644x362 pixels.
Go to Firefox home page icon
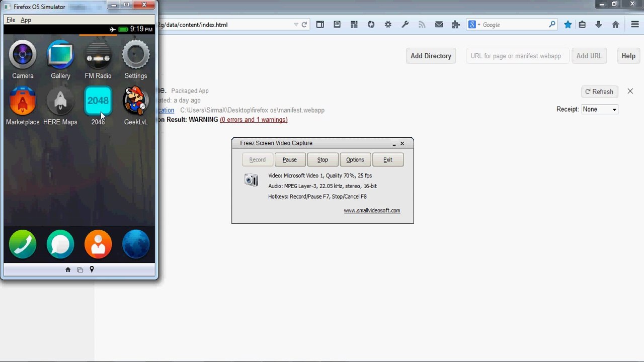coord(615,25)
